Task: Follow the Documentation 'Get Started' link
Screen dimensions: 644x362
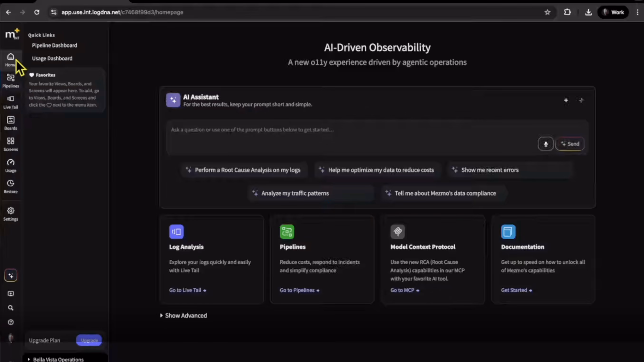Action: pos(516,290)
